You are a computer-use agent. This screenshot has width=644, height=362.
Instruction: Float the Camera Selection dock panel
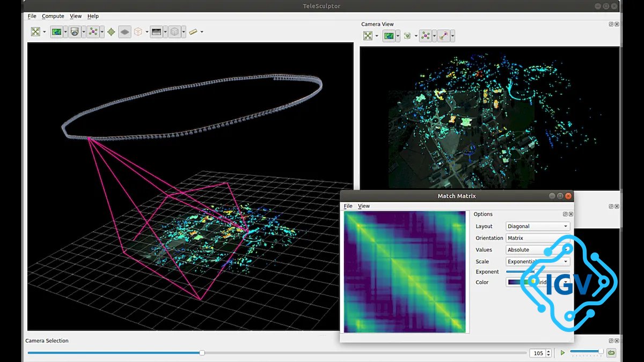point(611,341)
